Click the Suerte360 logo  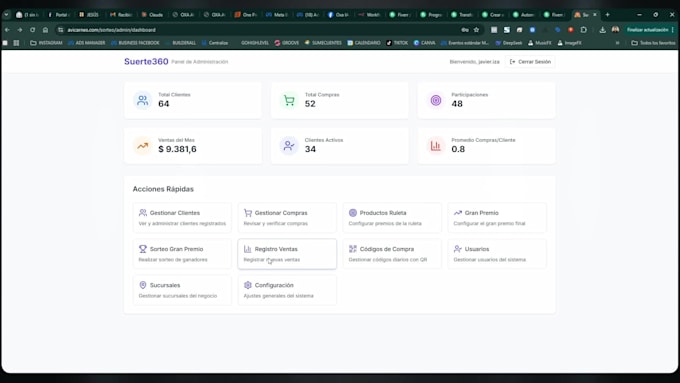[x=146, y=62]
